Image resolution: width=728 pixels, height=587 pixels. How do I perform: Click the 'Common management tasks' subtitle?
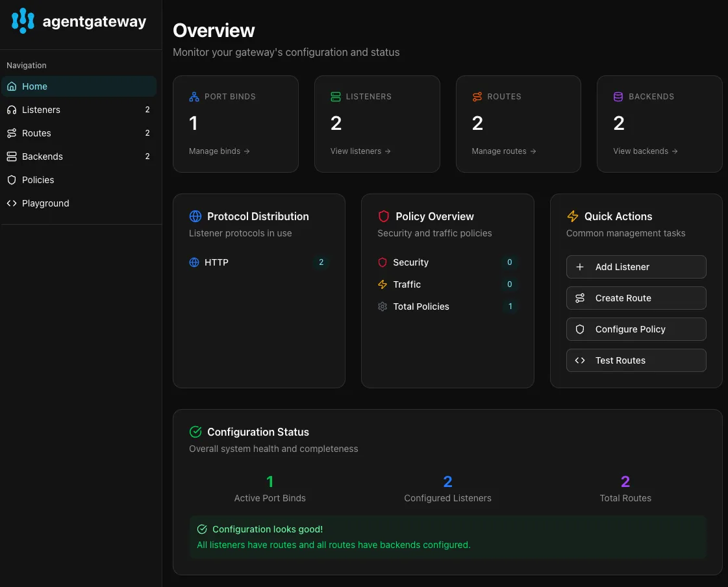coord(625,233)
